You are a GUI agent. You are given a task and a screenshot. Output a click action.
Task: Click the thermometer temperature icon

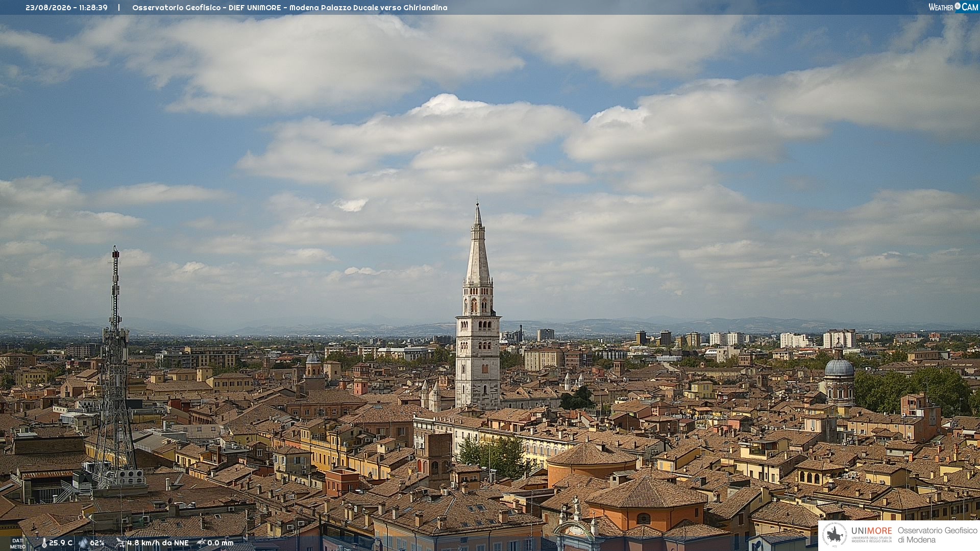tap(44, 543)
